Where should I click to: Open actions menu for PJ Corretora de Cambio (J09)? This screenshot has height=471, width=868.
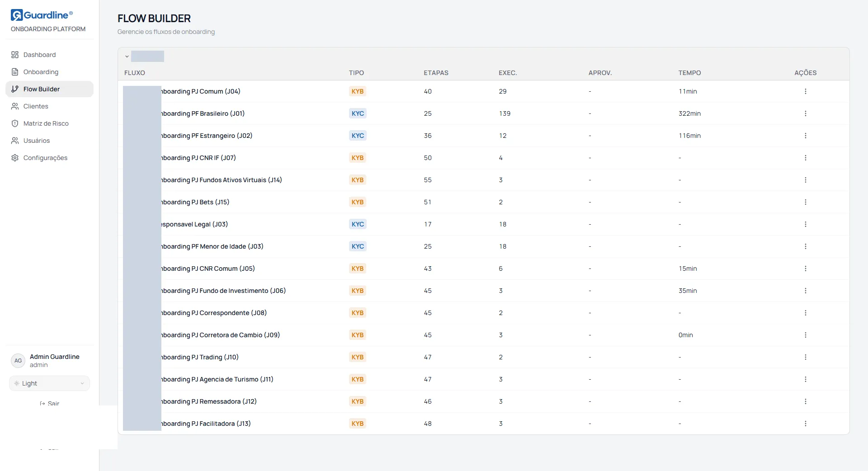(805, 335)
